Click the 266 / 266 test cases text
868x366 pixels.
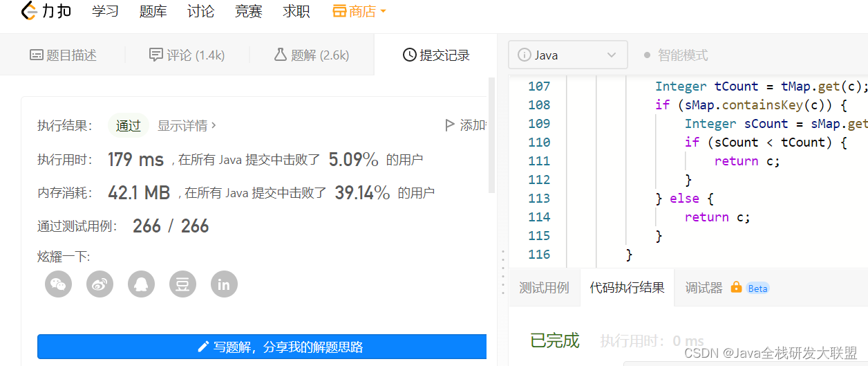pyautogui.click(x=171, y=226)
